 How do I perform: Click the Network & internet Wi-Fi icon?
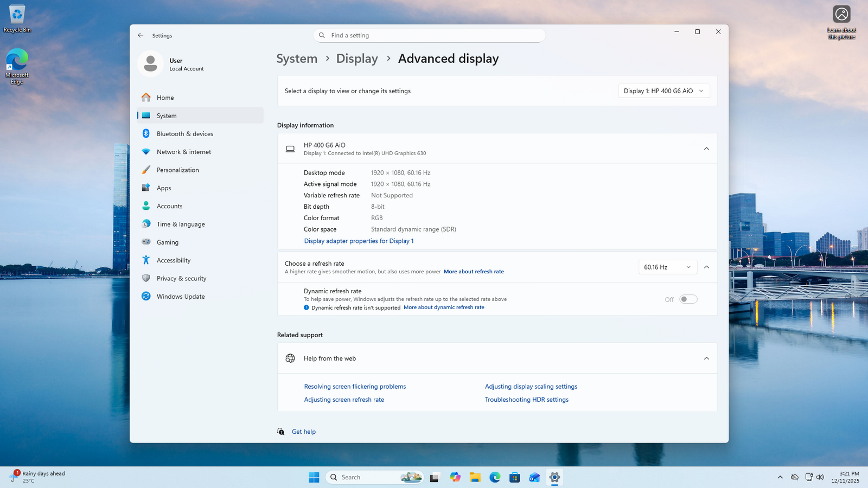coord(146,152)
